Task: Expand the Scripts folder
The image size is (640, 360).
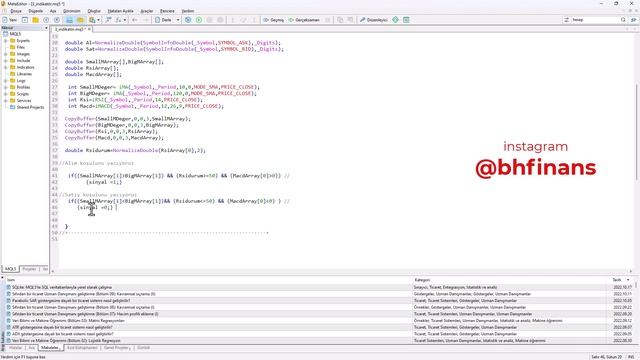Action: 6,94
